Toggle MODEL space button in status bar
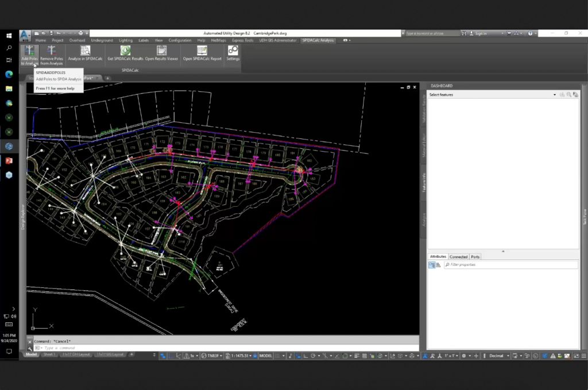 265,356
